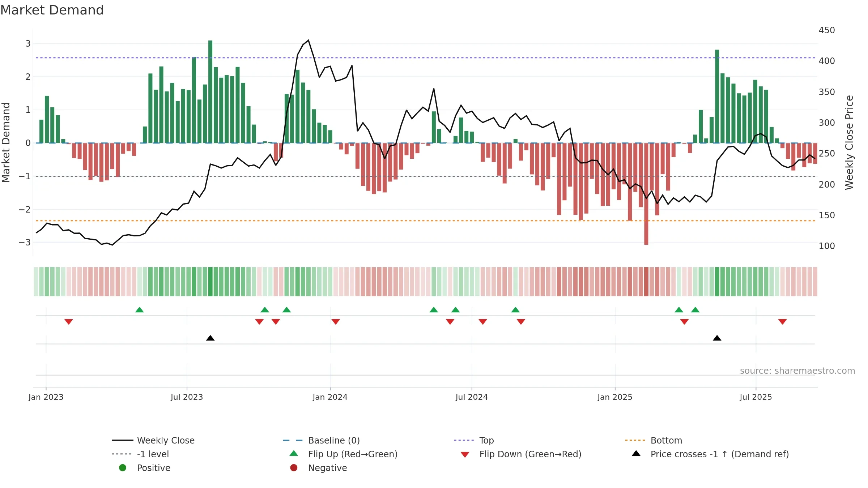Click the sharemaestro.com source text
The width and height of the screenshot is (868, 488).
point(797,371)
